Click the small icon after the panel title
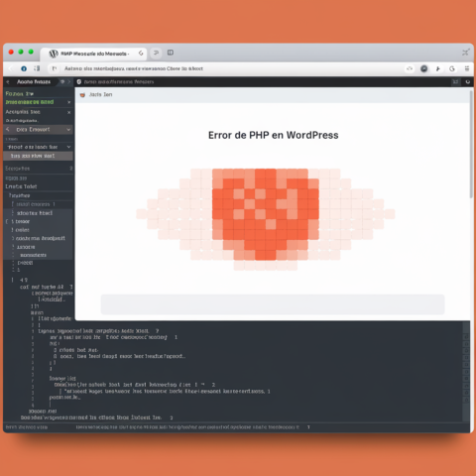 click(x=62, y=81)
